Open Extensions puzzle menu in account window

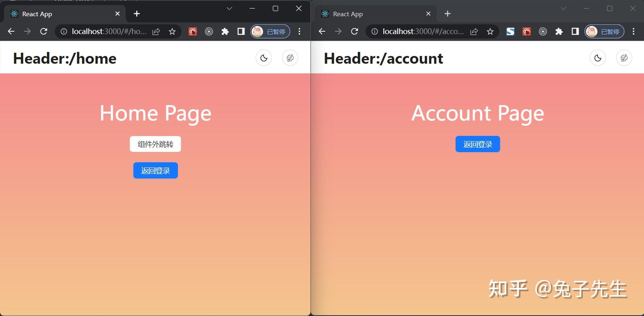pos(559,32)
